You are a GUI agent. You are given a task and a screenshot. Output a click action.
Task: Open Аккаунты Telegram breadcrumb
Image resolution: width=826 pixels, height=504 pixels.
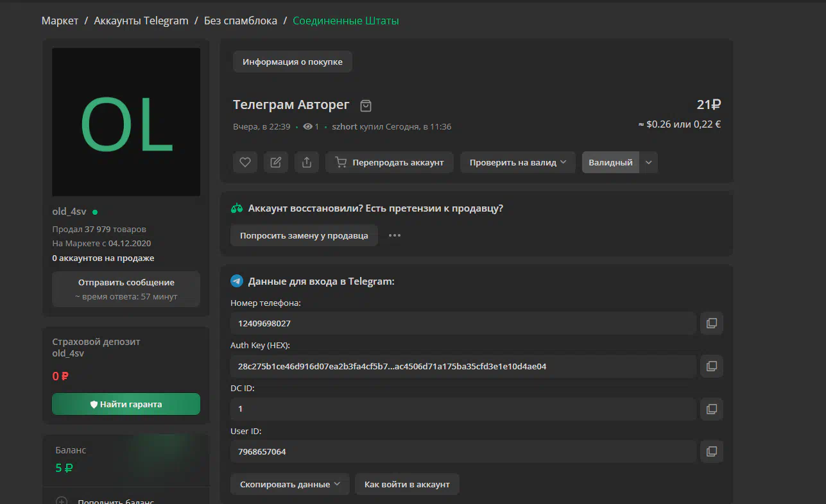tap(141, 21)
